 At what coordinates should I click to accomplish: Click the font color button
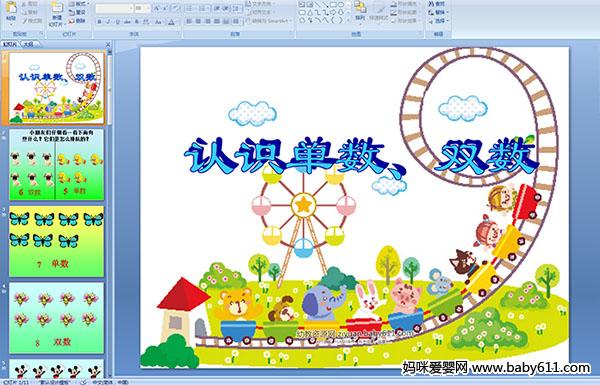point(172,22)
